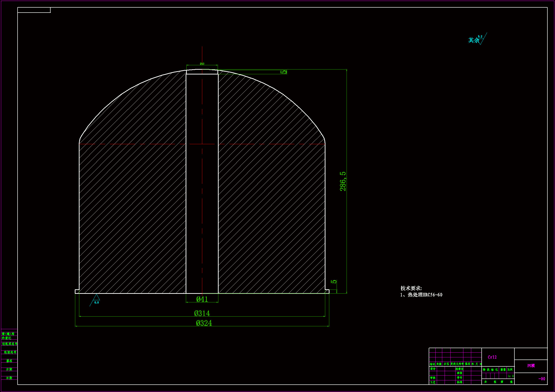Click the 5 dimension beside bottom flange

334,282
